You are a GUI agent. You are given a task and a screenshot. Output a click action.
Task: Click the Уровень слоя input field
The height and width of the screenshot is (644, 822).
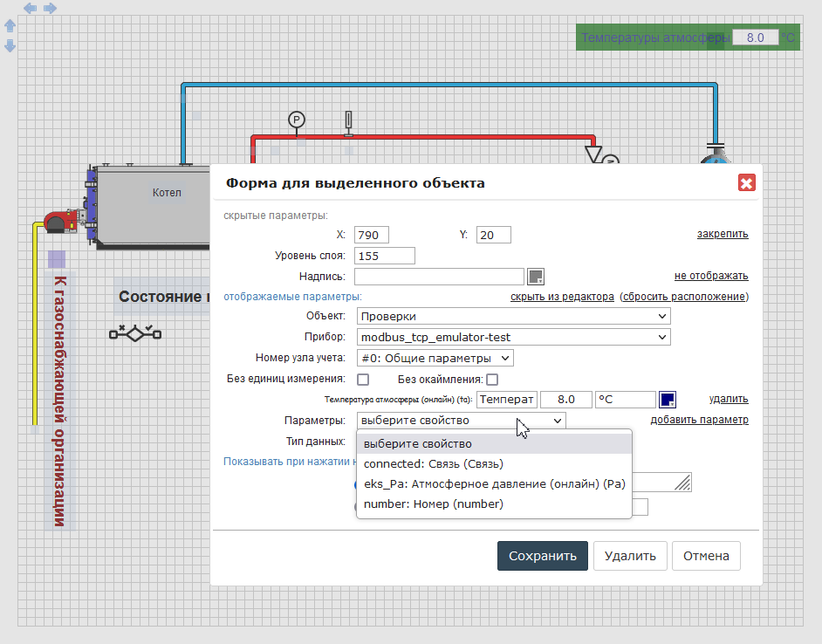click(x=384, y=256)
